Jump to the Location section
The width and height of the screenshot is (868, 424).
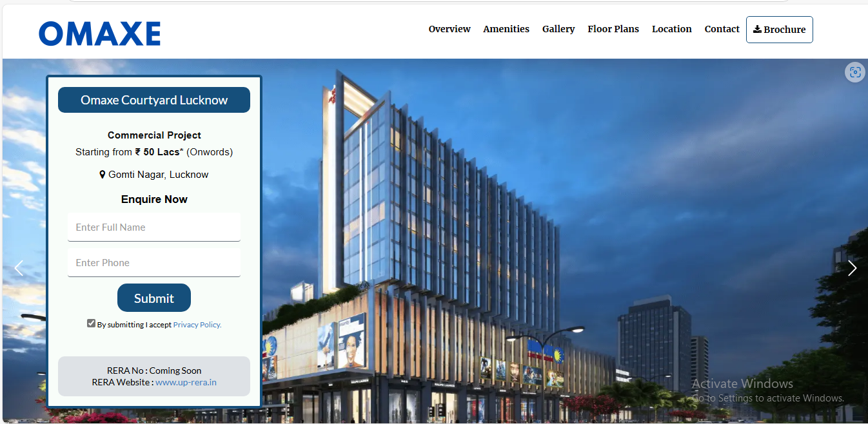pyautogui.click(x=672, y=29)
